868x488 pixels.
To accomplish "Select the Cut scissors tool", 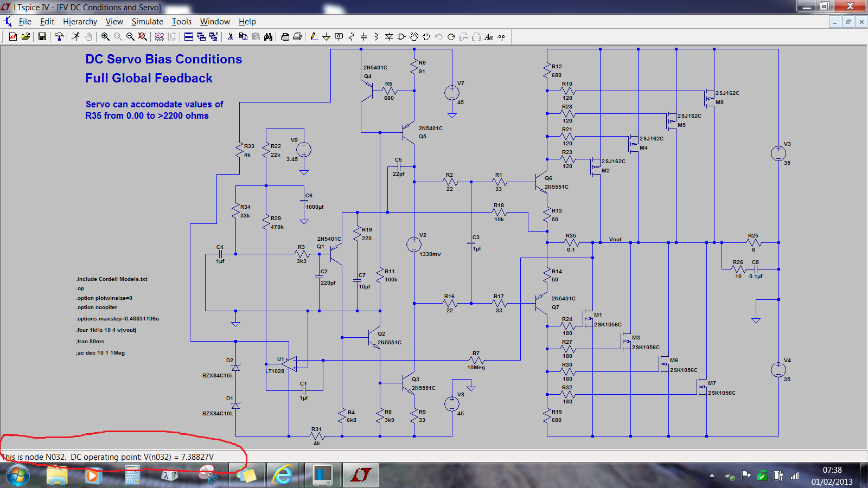I will pyautogui.click(x=231, y=37).
